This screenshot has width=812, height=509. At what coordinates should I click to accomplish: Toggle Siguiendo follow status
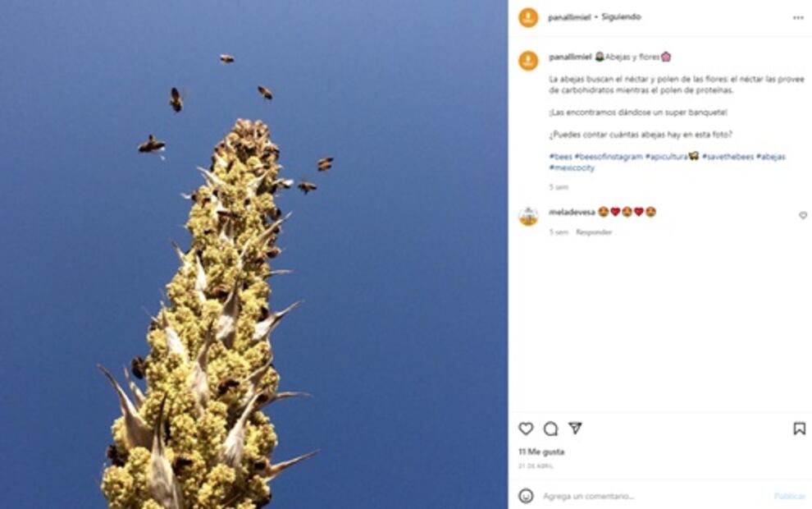coord(621,17)
